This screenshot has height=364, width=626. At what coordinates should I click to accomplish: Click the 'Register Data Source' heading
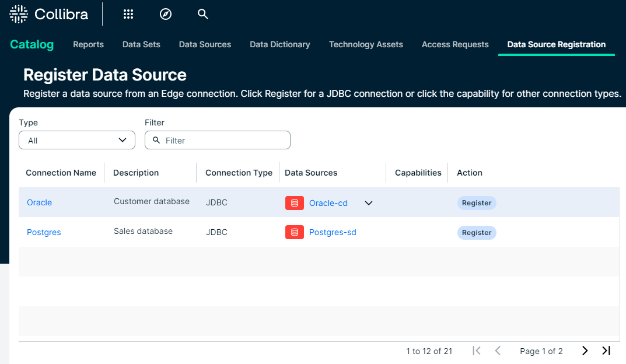[105, 75]
